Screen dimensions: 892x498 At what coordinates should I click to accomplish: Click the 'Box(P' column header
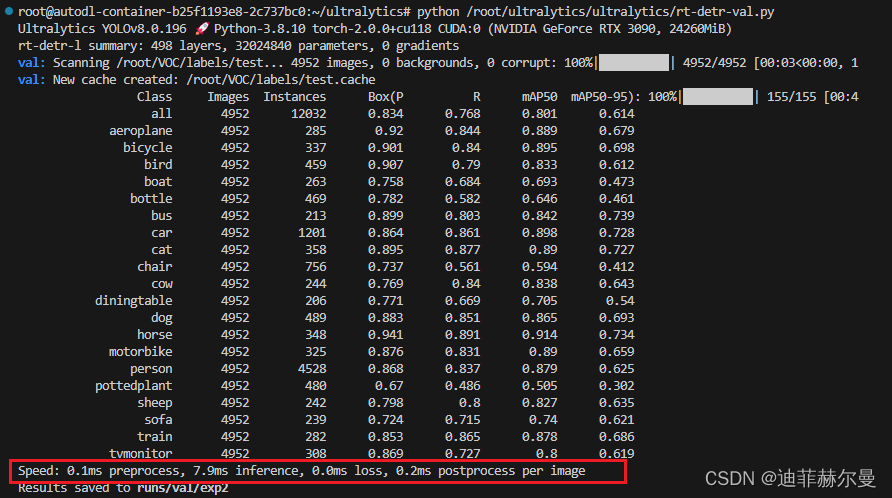(385, 97)
